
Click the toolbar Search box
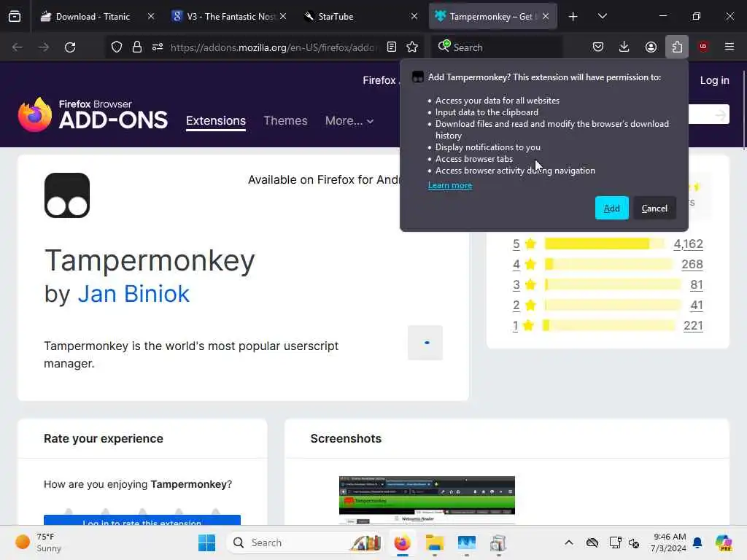pos(496,47)
